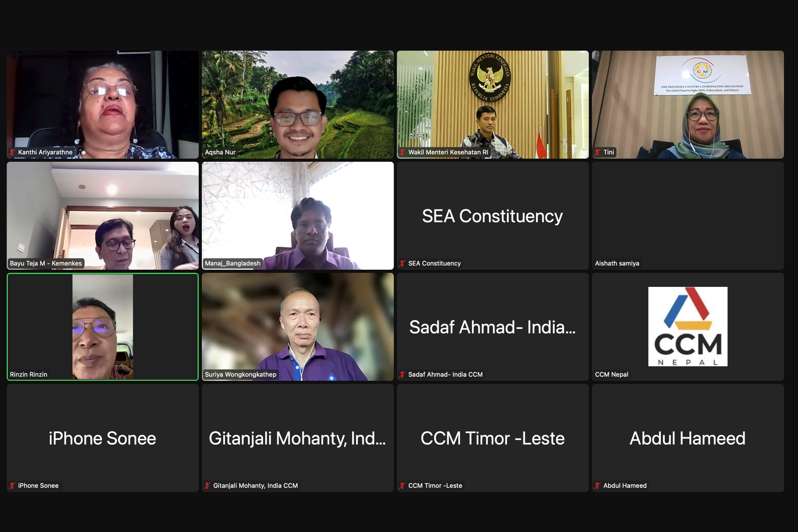Image resolution: width=798 pixels, height=532 pixels.
Task: Click the Aishath samiya name label
Action: [617, 263]
